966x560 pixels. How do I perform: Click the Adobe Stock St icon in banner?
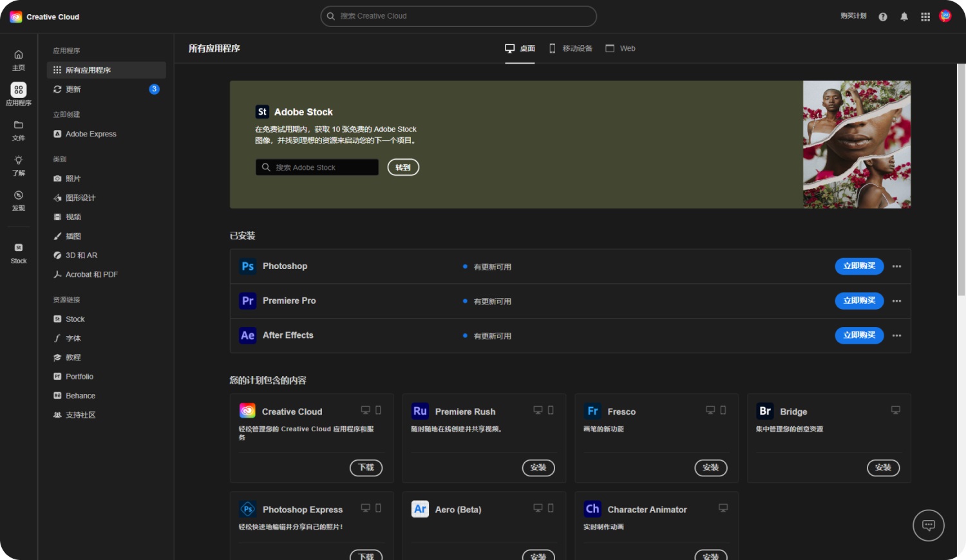262,112
